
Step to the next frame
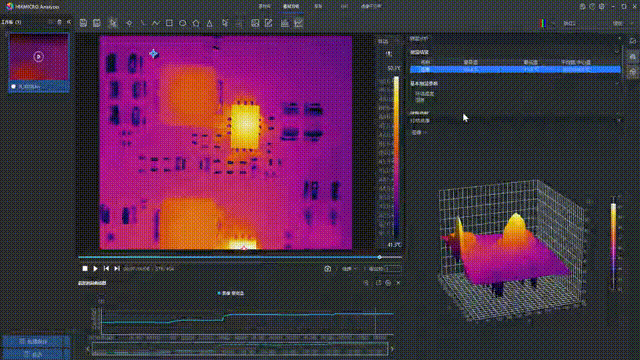pos(117,269)
